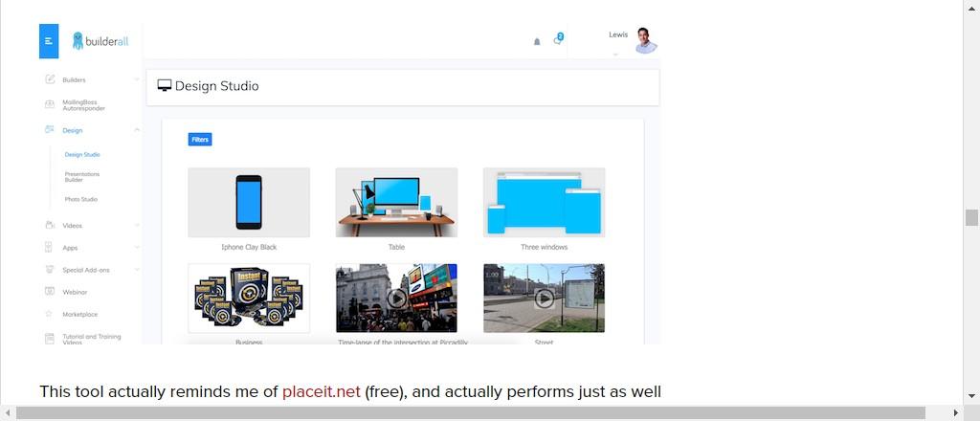
Task: Expand the Special Add-ons chevron
Action: [x=137, y=270]
